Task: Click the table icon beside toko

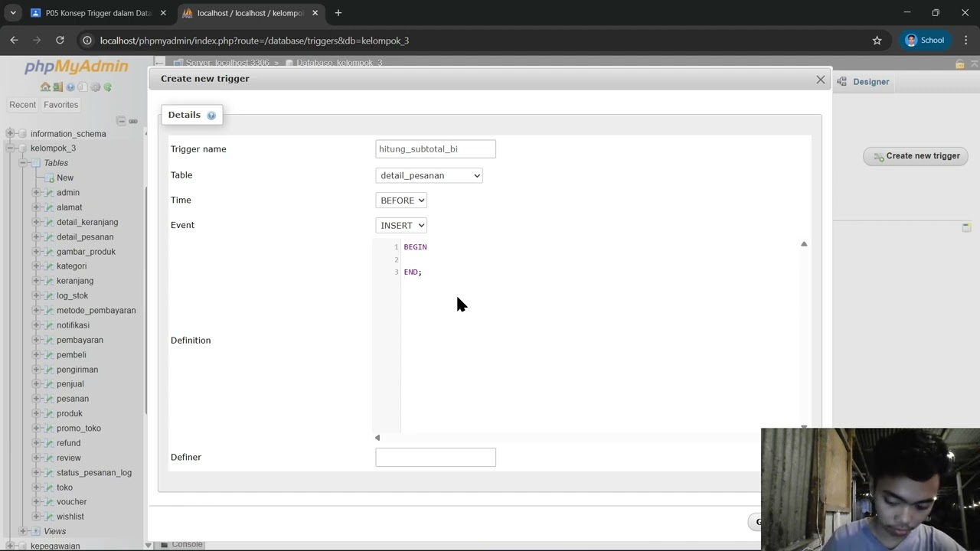Action: pyautogui.click(x=50, y=487)
